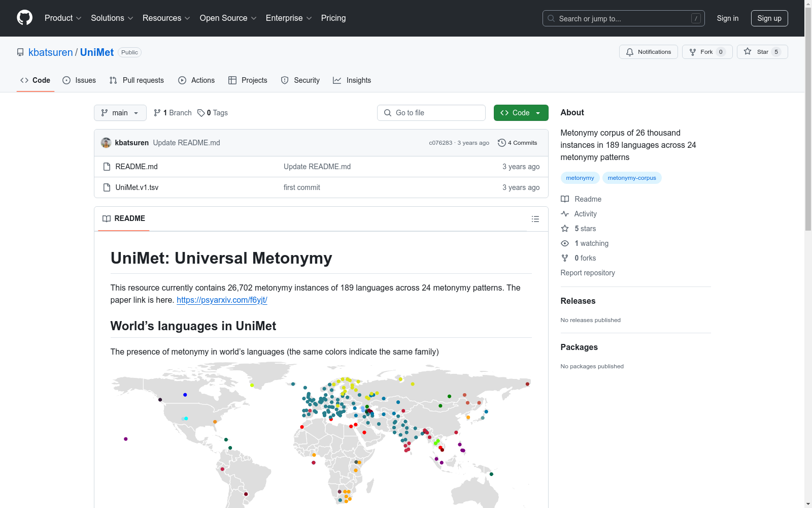Open the Pull requests tab
The height and width of the screenshot is (508, 812).
pyautogui.click(x=137, y=80)
